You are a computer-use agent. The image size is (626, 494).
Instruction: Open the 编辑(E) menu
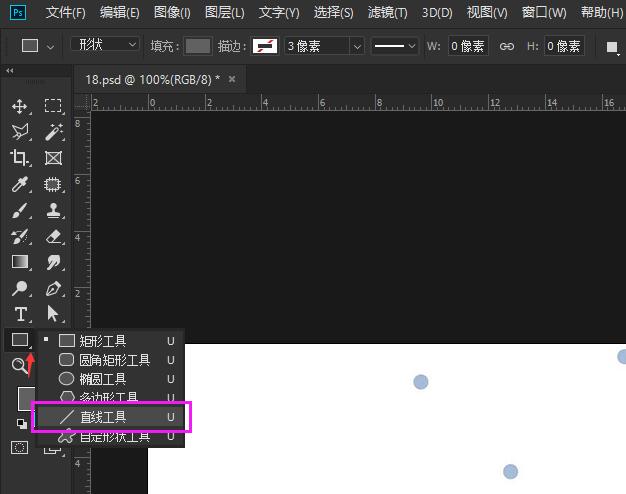(x=119, y=13)
